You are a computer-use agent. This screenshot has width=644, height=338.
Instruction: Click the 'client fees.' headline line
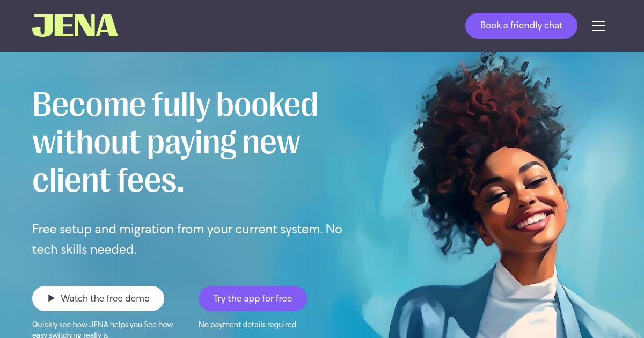coord(108,180)
